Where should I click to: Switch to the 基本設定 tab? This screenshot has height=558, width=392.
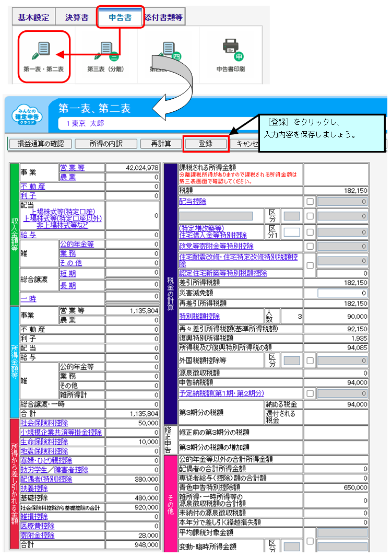(x=34, y=17)
